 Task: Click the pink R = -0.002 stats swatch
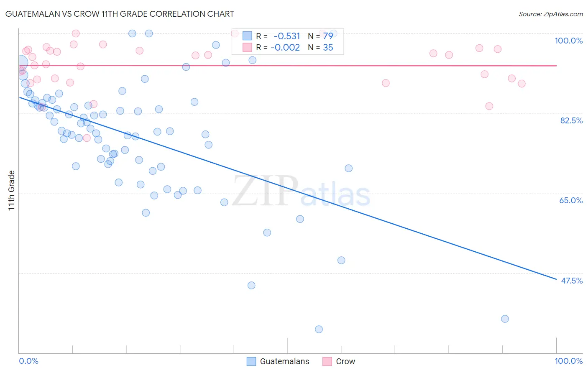pos(247,47)
